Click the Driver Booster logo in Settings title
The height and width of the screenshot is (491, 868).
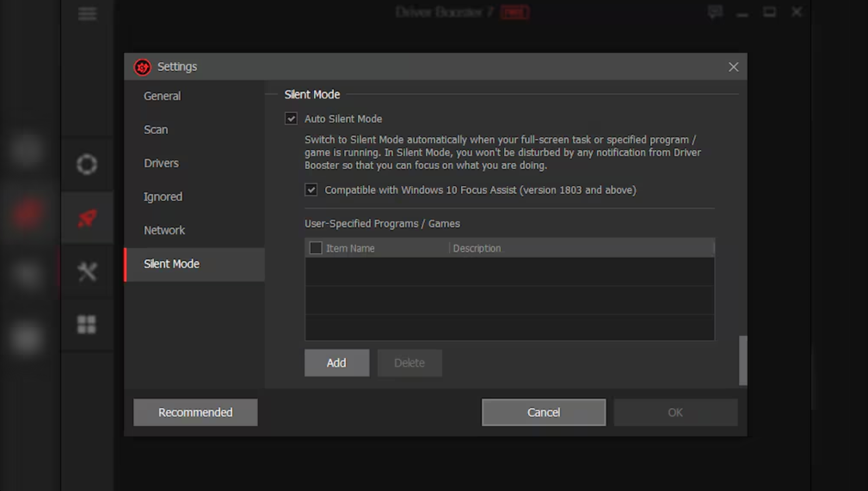(142, 67)
